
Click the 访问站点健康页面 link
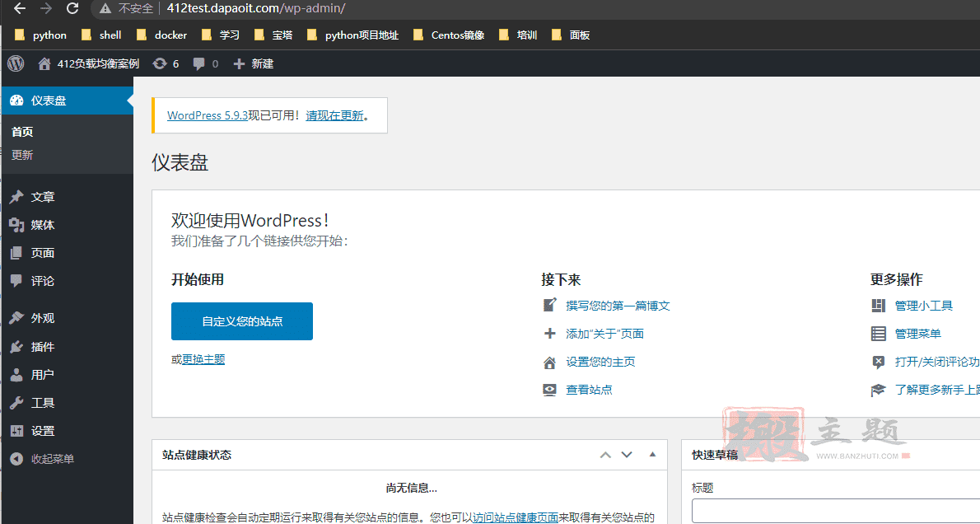point(515,517)
